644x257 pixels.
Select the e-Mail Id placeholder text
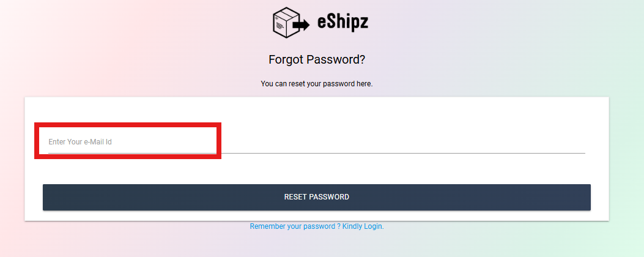coord(80,142)
